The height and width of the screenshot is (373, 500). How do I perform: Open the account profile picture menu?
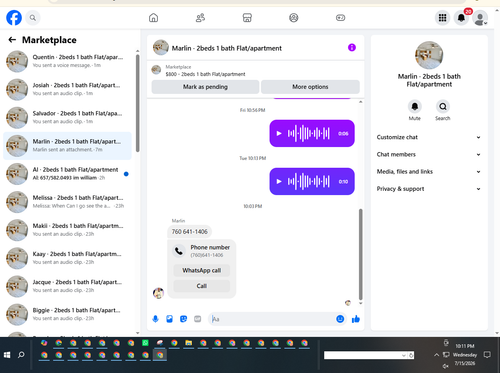[x=480, y=18]
